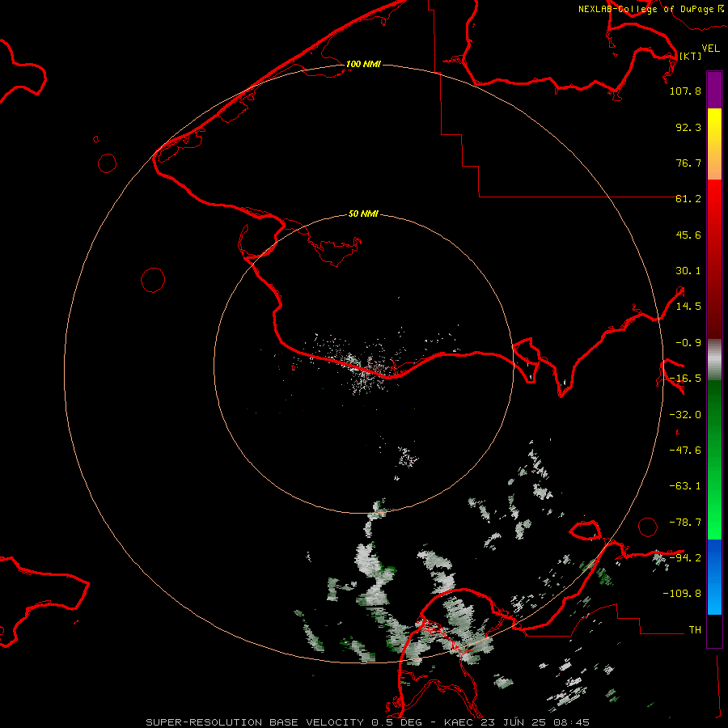
Task: Click the 45.6 scale value
Action: [688, 235]
